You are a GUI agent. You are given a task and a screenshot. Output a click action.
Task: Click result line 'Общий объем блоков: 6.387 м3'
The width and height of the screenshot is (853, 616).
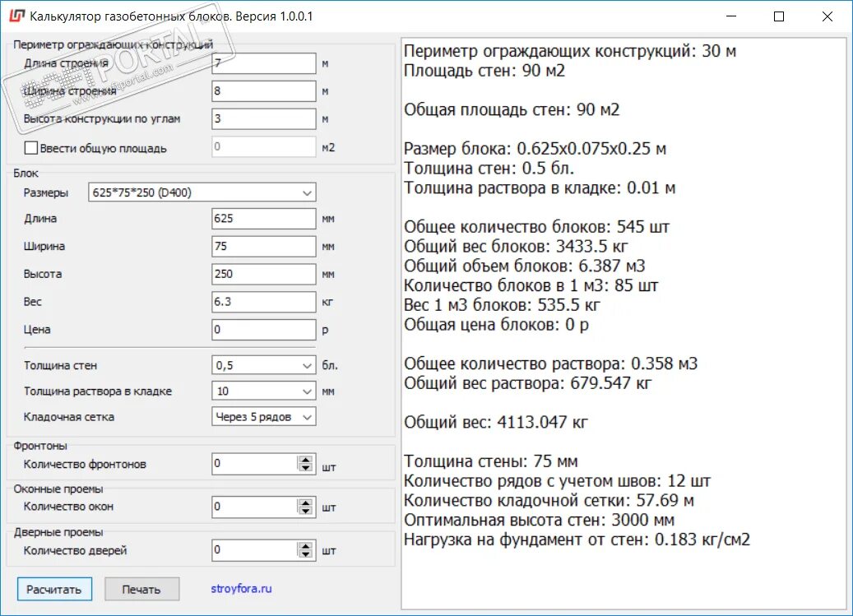[x=525, y=266]
